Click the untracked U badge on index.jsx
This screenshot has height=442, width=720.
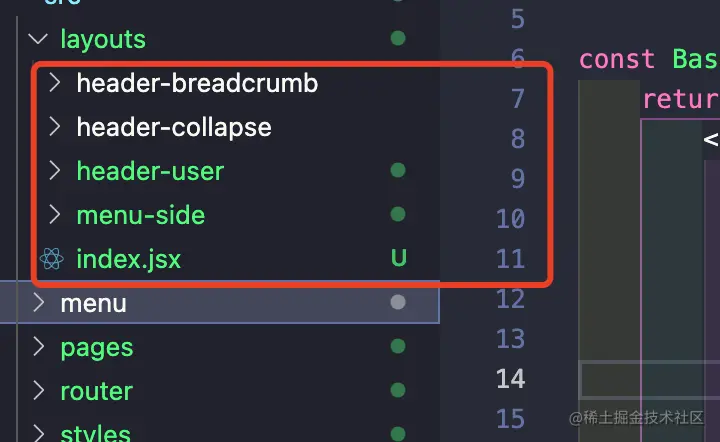click(x=399, y=258)
